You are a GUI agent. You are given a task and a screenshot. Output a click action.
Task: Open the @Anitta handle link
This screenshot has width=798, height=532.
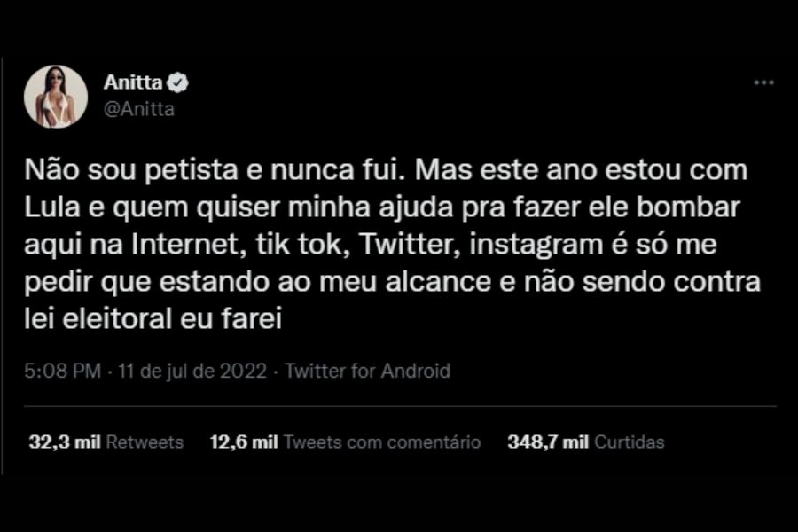139,109
